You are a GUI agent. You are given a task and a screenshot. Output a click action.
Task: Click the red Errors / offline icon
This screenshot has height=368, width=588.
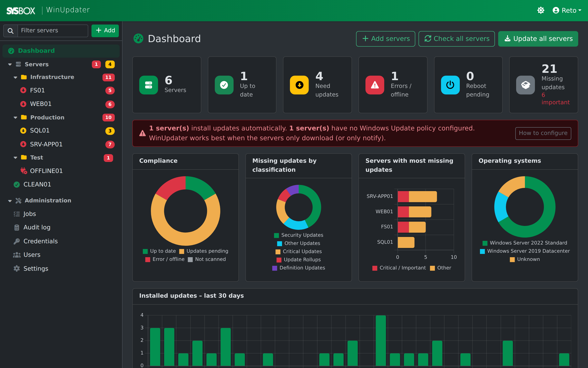click(x=375, y=85)
